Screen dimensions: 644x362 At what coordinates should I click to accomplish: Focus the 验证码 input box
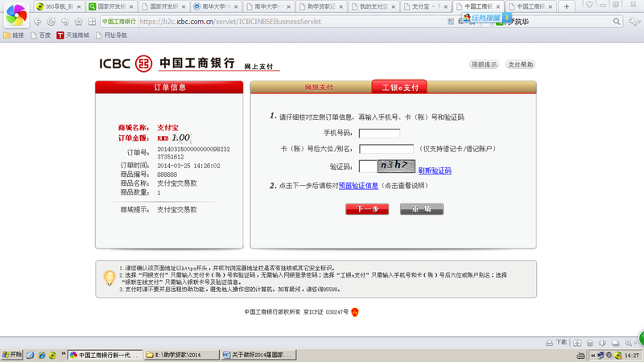368,167
